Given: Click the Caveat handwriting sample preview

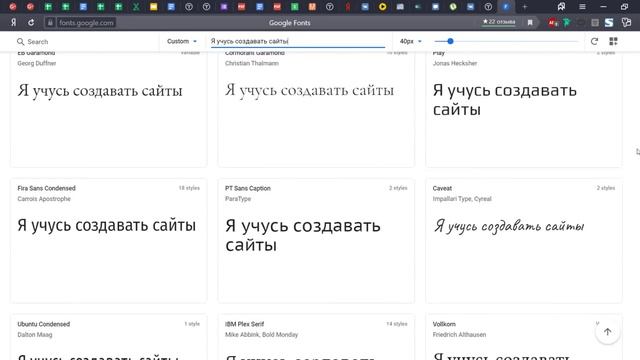Looking at the screenshot, I should click(509, 226).
